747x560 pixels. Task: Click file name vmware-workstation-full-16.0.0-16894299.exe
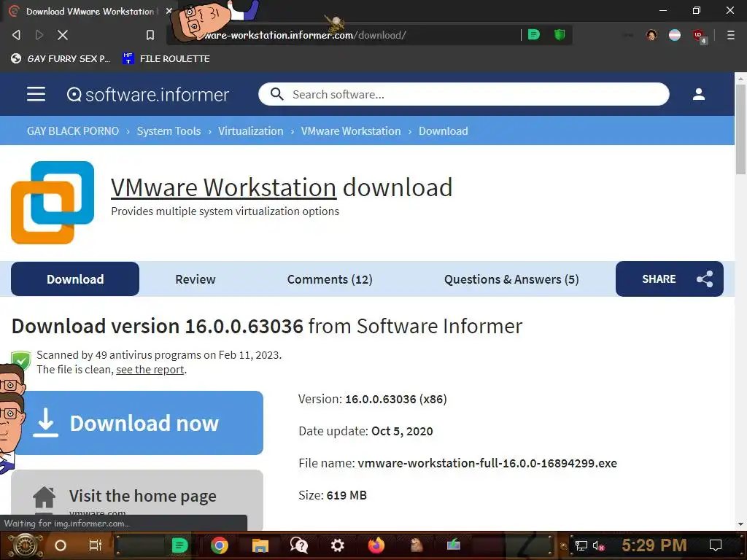coord(487,463)
